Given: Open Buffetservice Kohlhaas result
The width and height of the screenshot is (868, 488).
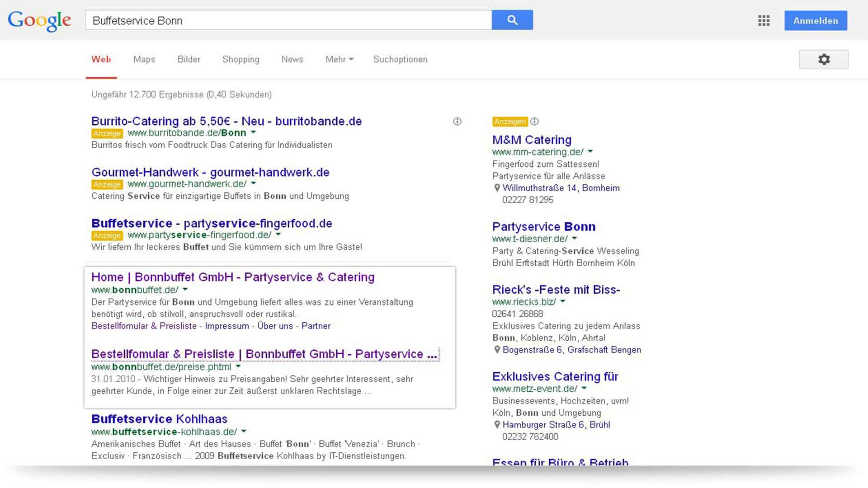Looking at the screenshot, I should tap(159, 419).
